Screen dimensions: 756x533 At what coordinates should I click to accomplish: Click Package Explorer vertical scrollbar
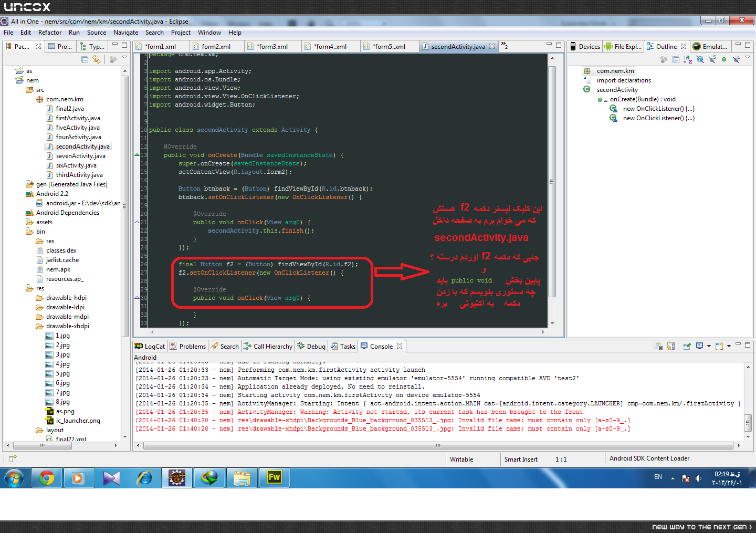[x=124, y=206]
